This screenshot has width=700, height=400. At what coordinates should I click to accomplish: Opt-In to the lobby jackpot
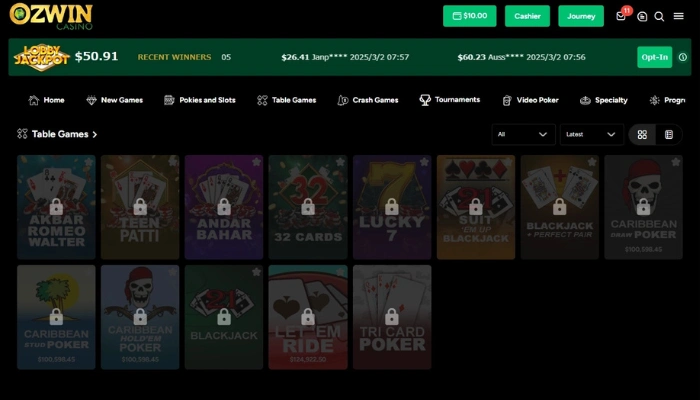(x=654, y=57)
